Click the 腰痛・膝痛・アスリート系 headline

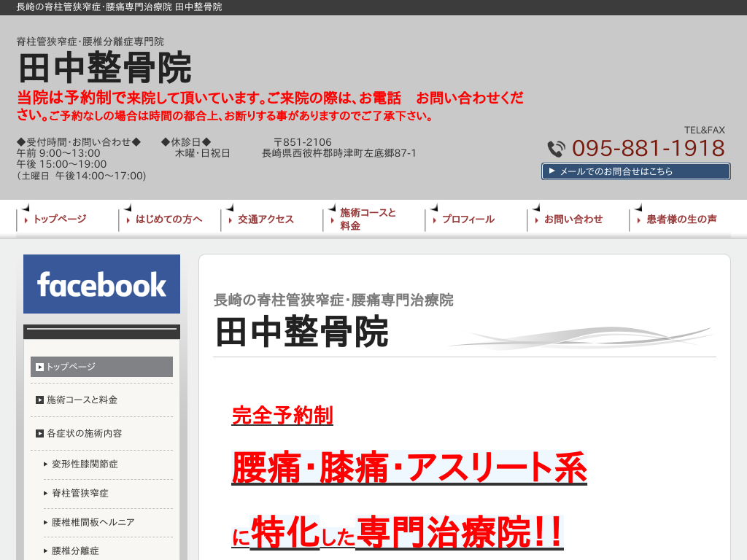409,467
